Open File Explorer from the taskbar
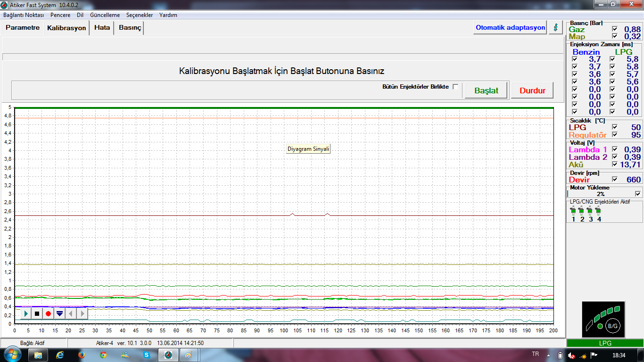This screenshot has width=644, height=362. tap(38, 354)
